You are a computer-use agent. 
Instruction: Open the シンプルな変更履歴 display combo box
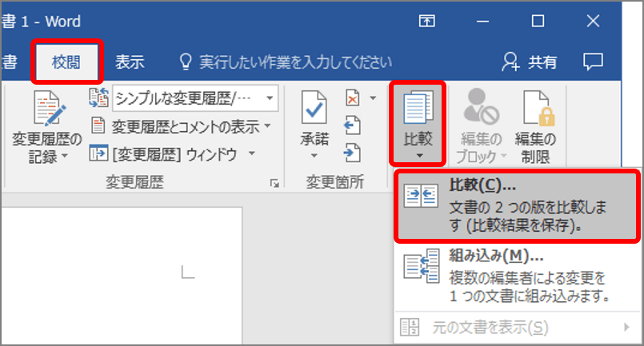pyautogui.click(x=195, y=98)
